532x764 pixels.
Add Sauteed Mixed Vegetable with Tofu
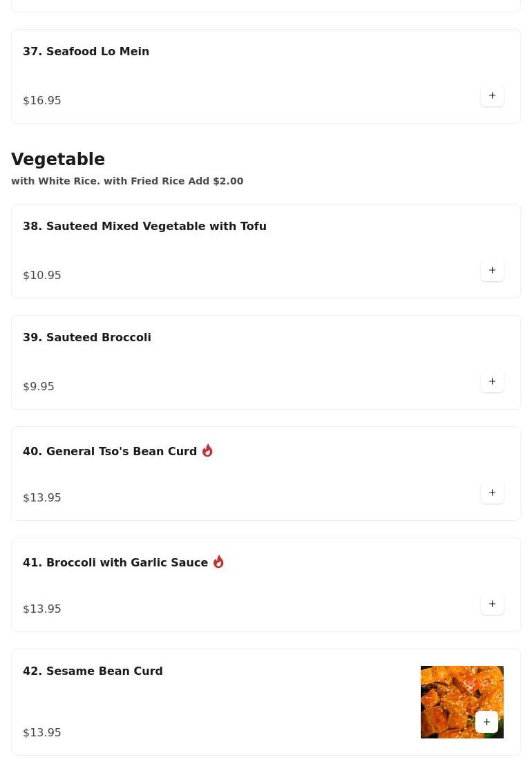492,270
